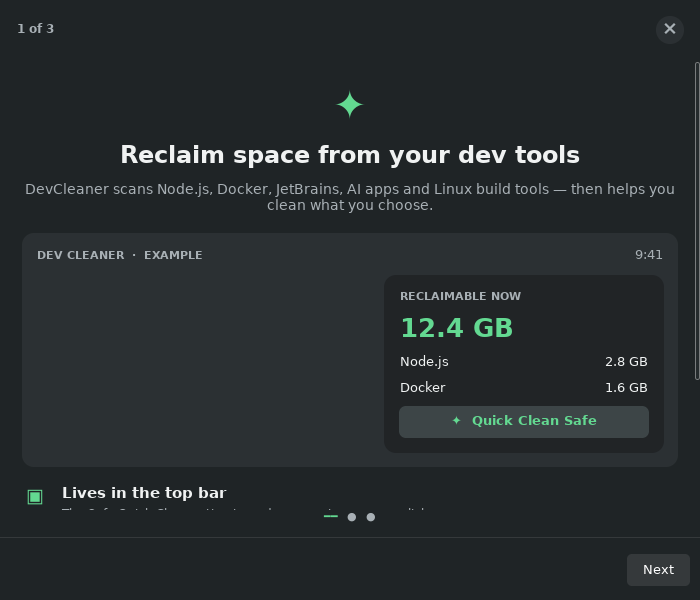This screenshot has height=600, width=700.
Task: Click the 'RECLAIMABLE NOW' label
Action: tap(460, 296)
